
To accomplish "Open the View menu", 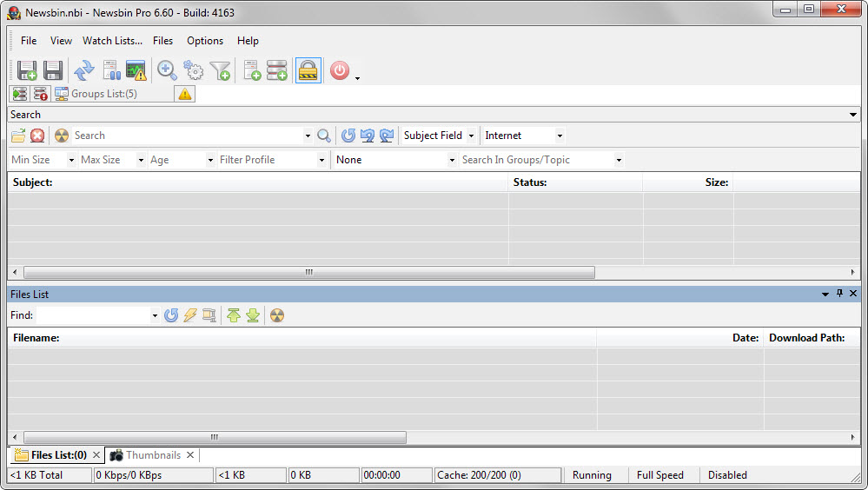I will coord(61,41).
